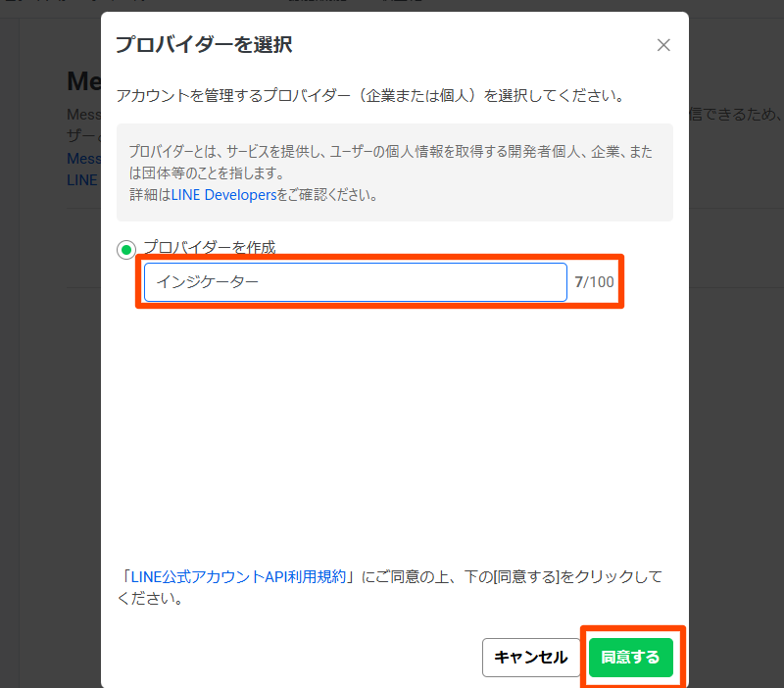Click the 7/100 character counter text
Viewport: 784px width, 688px height.
click(594, 282)
